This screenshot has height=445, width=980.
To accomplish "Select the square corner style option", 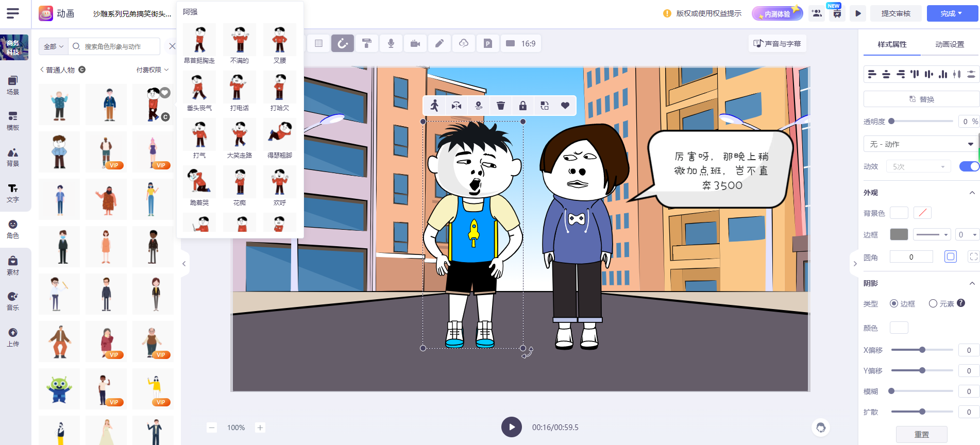I will coord(951,256).
